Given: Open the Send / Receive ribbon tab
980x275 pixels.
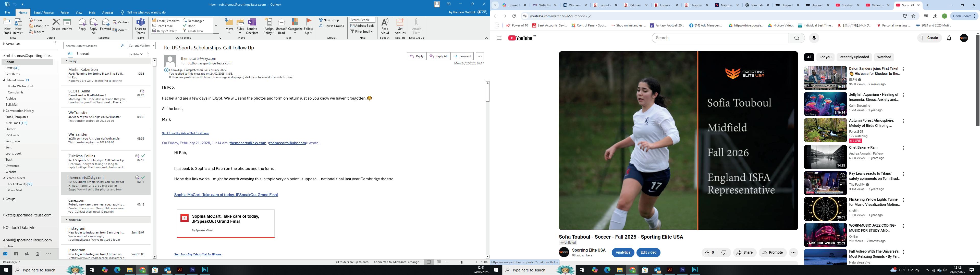Looking at the screenshot, I should pos(43,12).
